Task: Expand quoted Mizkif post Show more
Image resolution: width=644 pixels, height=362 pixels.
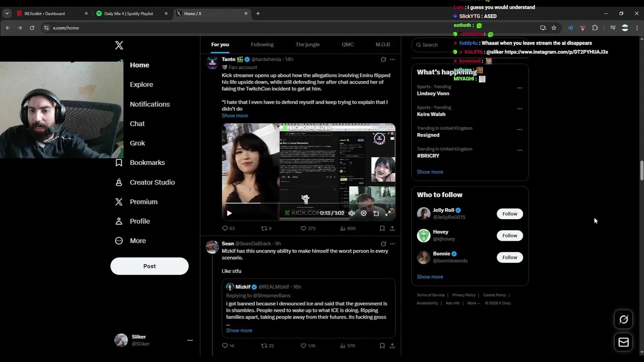Action: coord(239,330)
